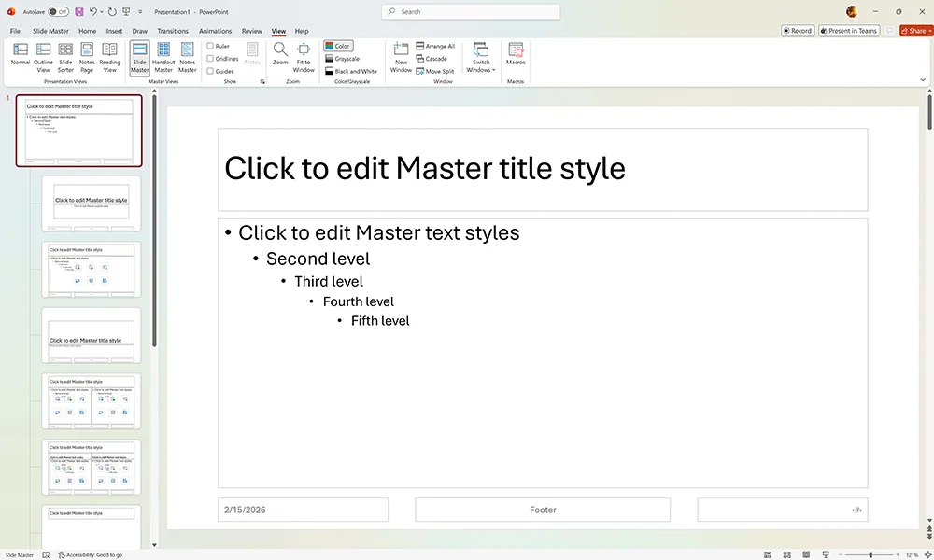Start Slide Show from the status bar
Image resolution: width=934 pixels, height=560 pixels.
(x=825, y=554)
